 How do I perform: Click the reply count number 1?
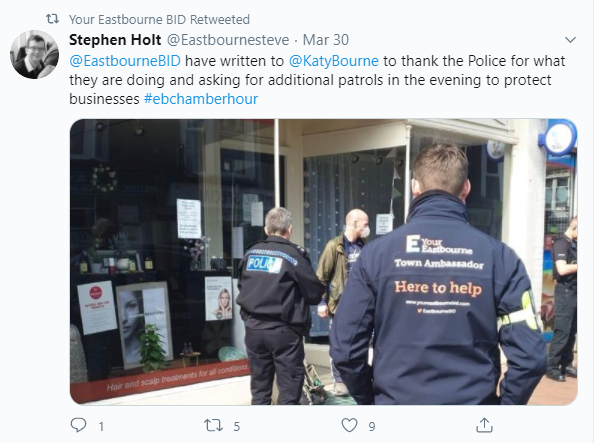click(x=101, y=427)
